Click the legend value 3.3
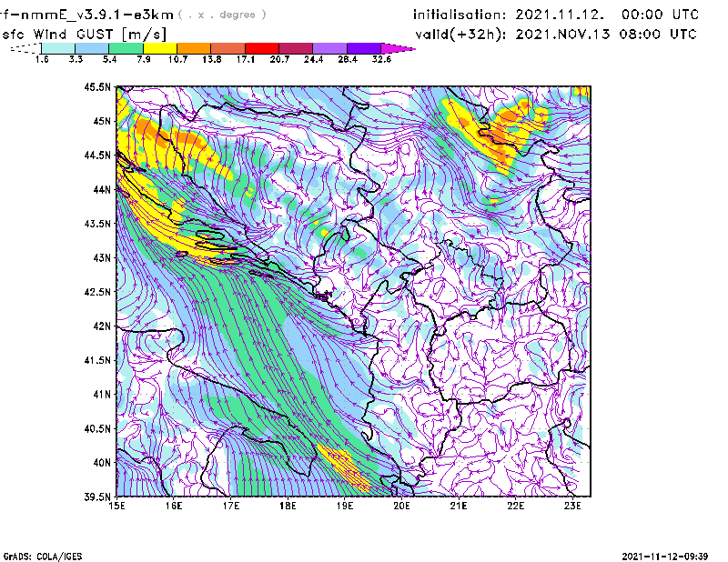 pos(76,59)
